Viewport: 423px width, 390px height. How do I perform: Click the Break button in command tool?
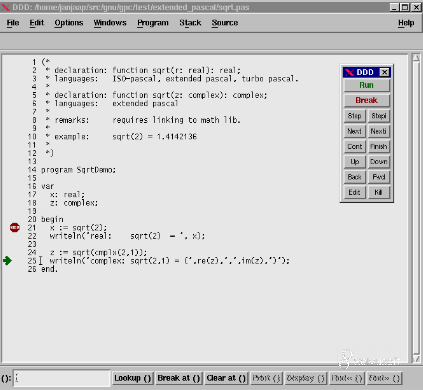(x=366, y=100)
